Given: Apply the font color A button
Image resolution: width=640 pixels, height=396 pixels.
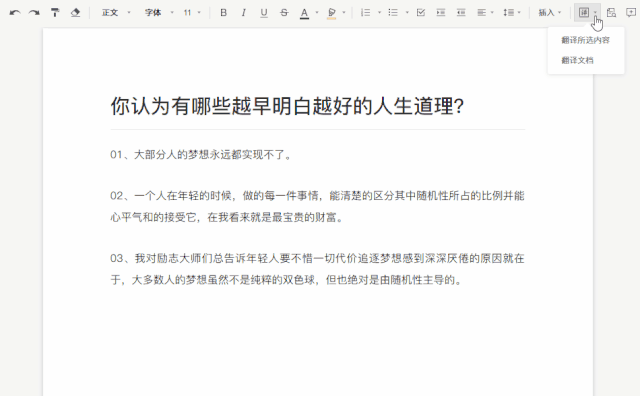Looking at the screenshot, I should 304,13.
